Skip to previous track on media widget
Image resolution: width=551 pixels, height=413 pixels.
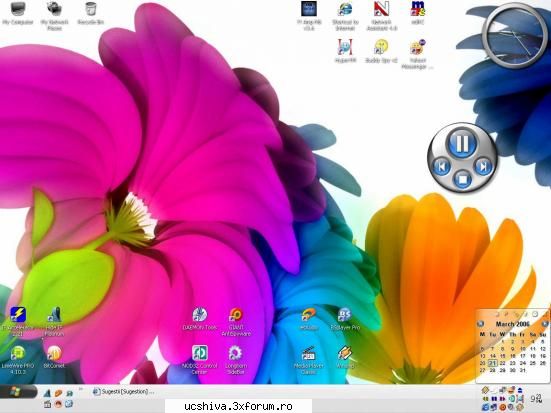[x=442, y=166]
